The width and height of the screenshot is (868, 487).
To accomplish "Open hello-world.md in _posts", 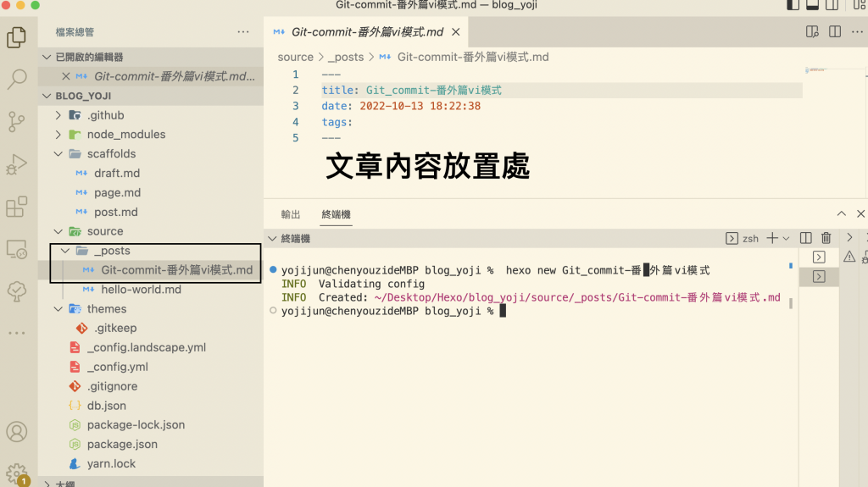I will 142,290.
